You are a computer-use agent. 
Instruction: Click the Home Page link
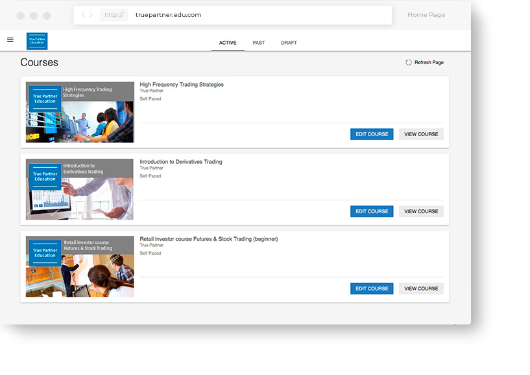pyautogui.click(x=426, y=15)
